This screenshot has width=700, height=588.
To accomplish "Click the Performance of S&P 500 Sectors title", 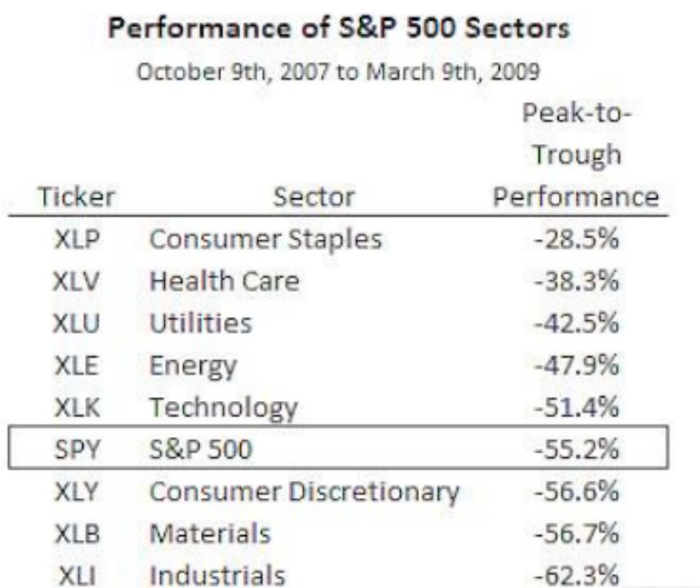I will pos(339,28).
